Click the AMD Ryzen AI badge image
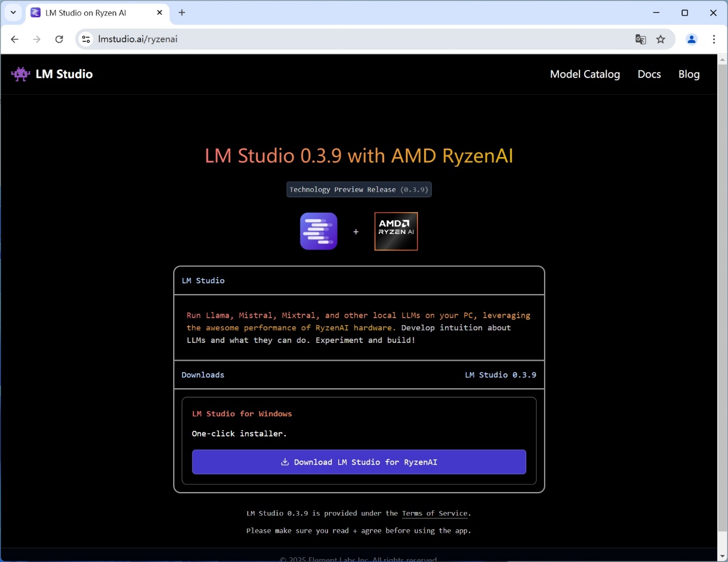 [x=396, y=231]
